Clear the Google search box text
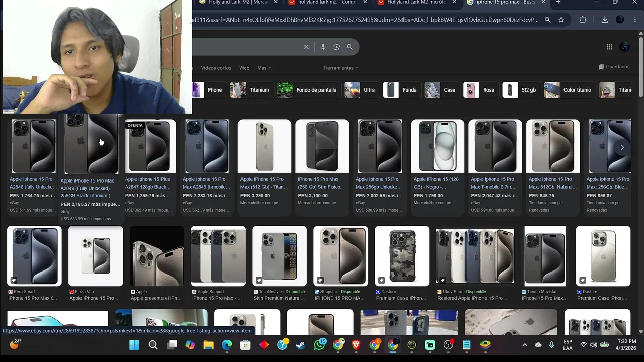This screenshot has height=362, width=644. (x=306, y=47)
